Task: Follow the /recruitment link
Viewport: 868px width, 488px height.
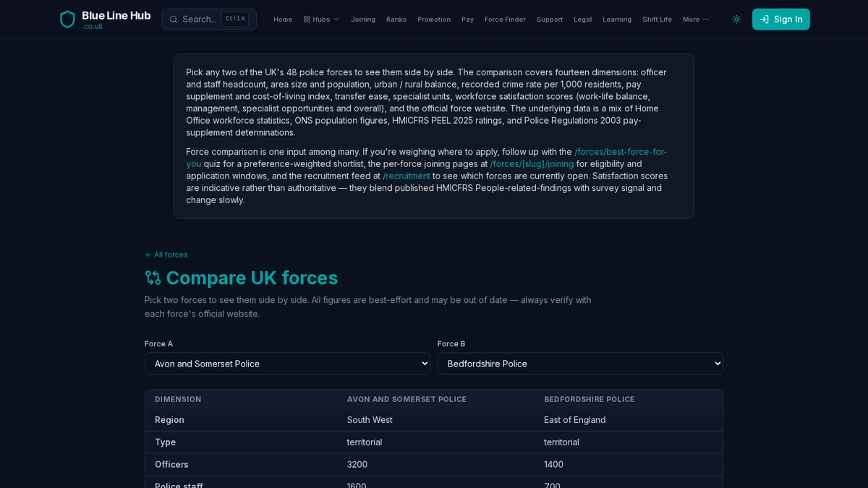Action: [x=407, y=176]
